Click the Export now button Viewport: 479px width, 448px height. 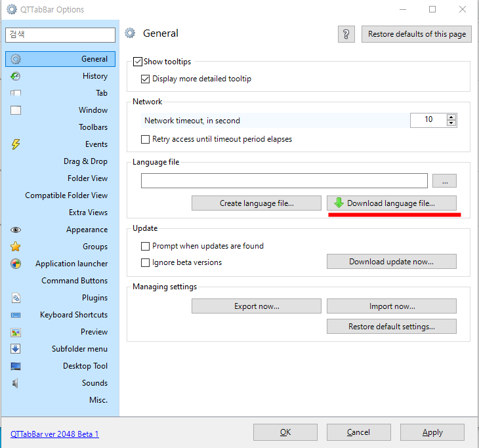pos(257,306)
